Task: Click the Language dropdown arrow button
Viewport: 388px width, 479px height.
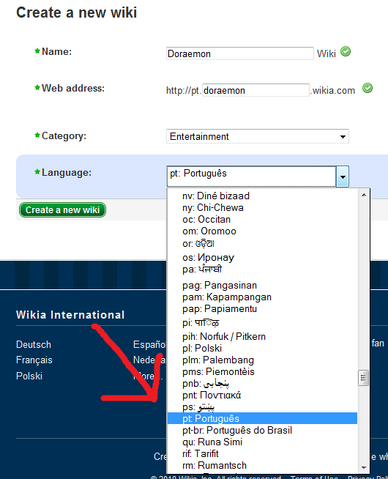Action: (x=342, y=176)
